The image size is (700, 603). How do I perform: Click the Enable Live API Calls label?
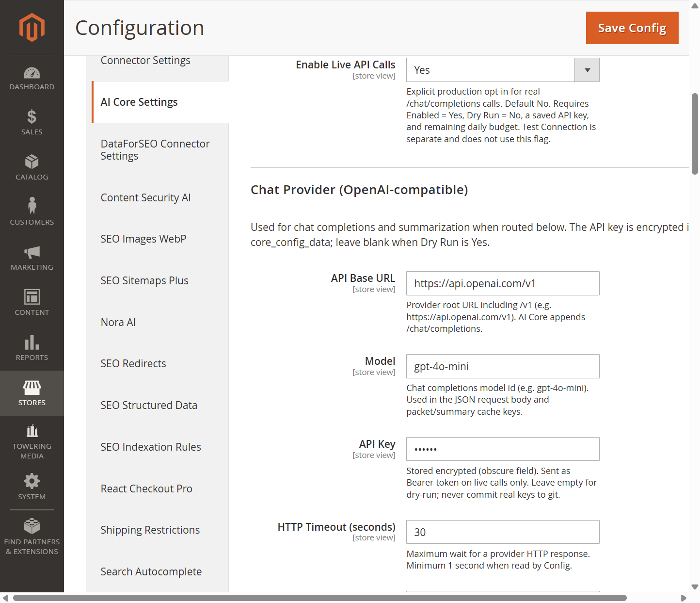(x=346, y=65)
